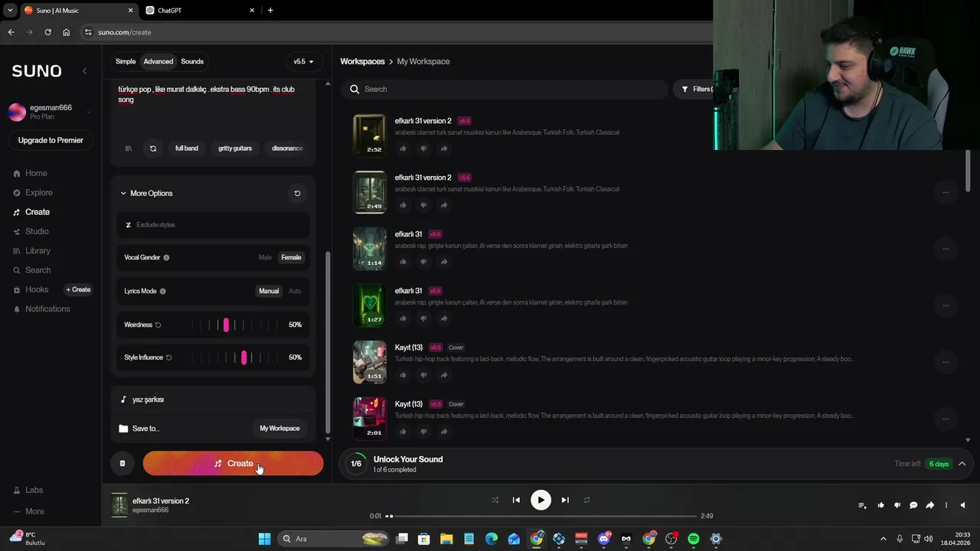Image resolution: width=980 pixels, height=551 pixels.
Task: Open Chrome's tab search dropdown
Action: coord(10,11)
